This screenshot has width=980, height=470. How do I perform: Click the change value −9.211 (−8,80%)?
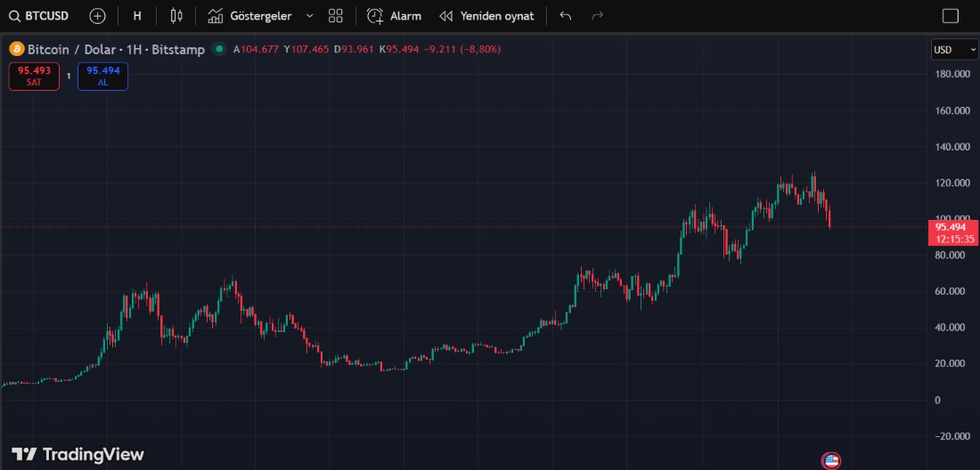(462, 49)
